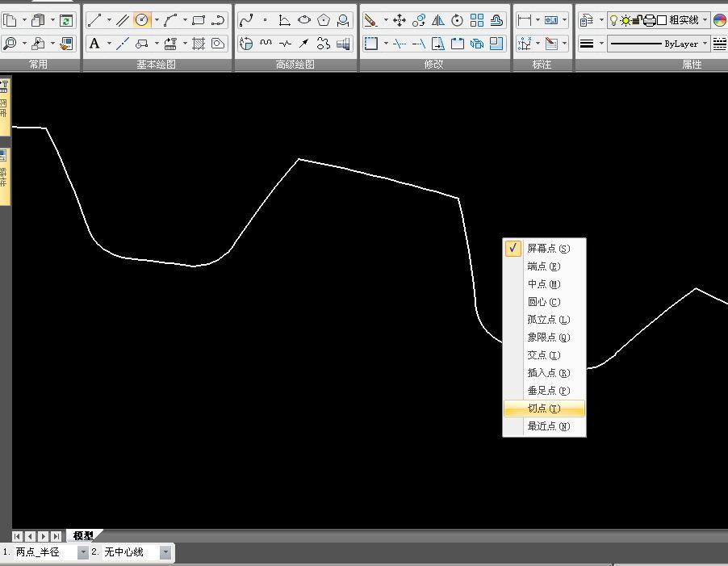Activate the mirror tool in modify panel

point(438,20)
